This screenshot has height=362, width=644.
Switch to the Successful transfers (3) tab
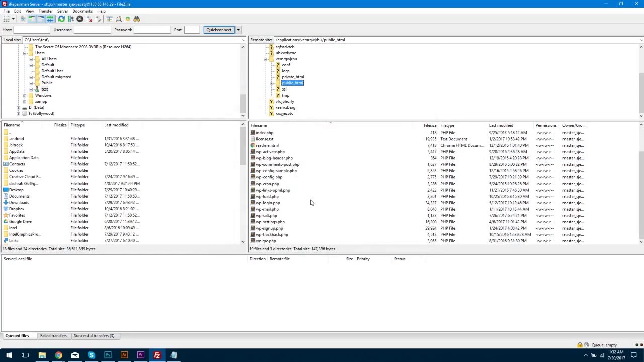(94, 336)
